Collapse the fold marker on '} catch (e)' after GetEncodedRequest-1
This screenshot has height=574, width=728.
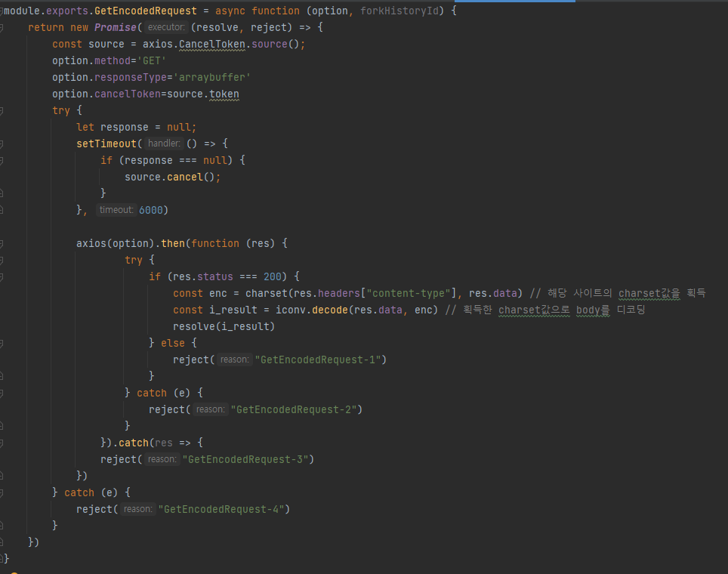(2, 393)
